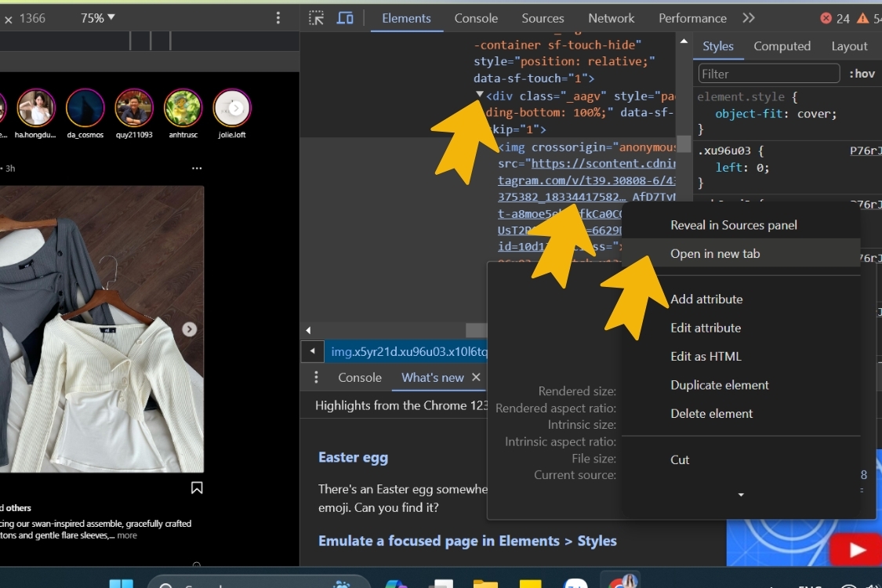Open the Network tab
This screenshot has width=882, height=588.
tap(611, 18)
